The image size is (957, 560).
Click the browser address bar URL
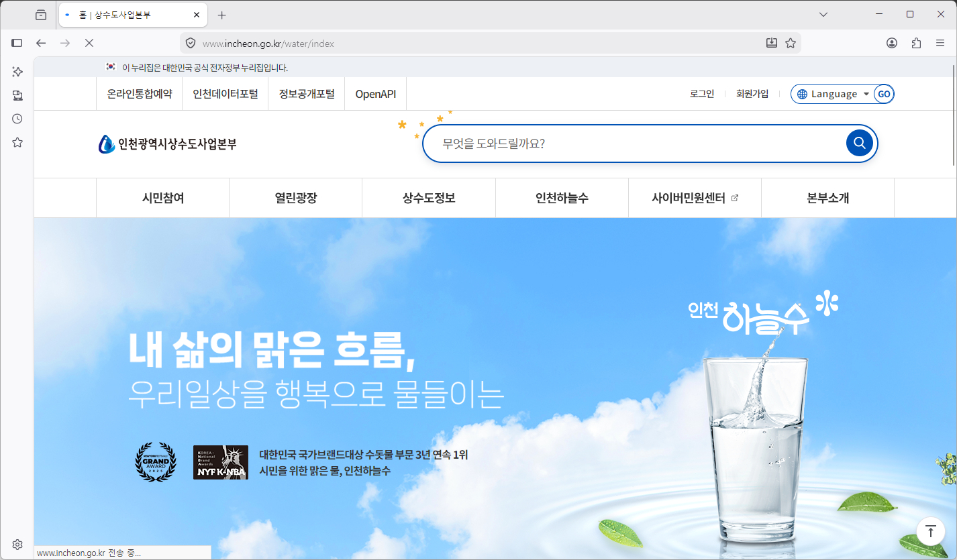click(x=268, y=44)
